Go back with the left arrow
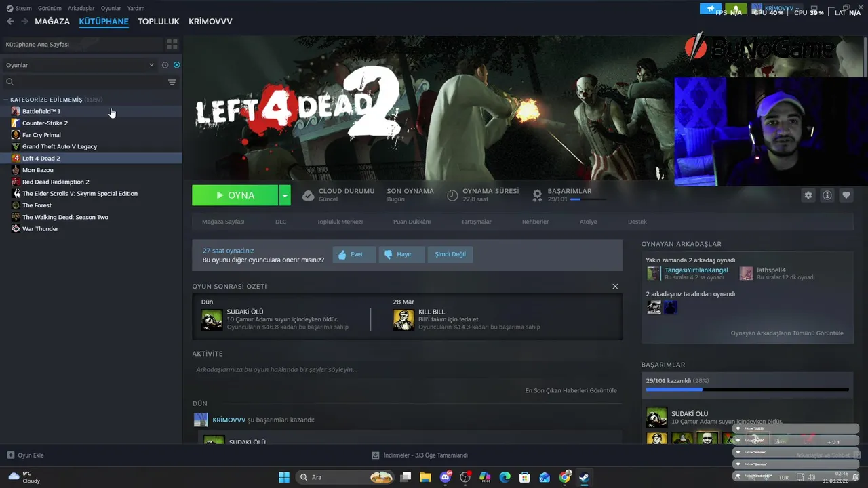 point(10,22)
